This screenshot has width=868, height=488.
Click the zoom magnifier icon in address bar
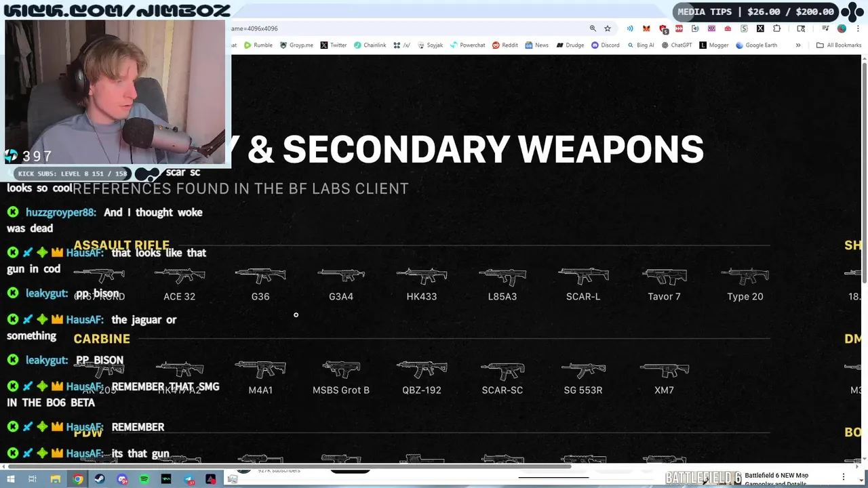tap(593, 28)
